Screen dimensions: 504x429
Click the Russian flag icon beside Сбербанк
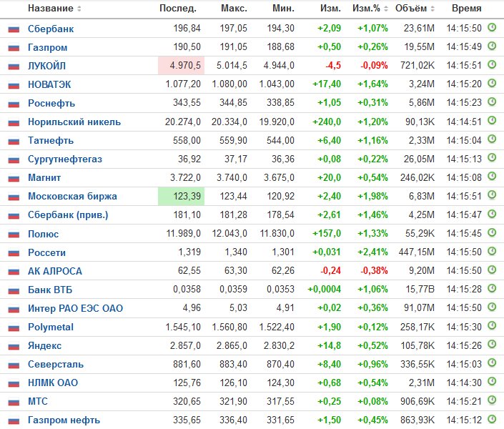14,29
